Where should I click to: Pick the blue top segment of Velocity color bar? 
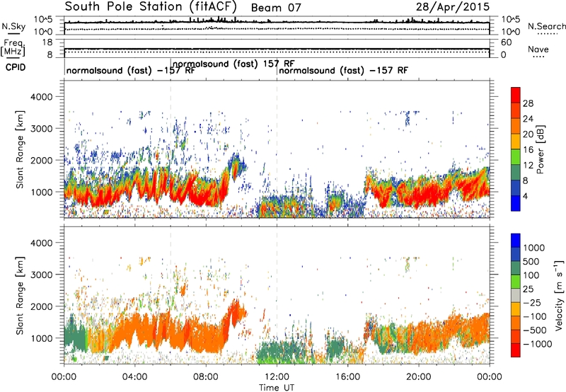point(516,241)
